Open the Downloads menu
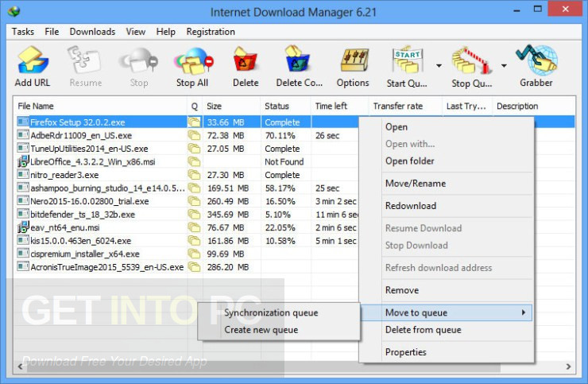The image size is (588, 384). point(92,32)
